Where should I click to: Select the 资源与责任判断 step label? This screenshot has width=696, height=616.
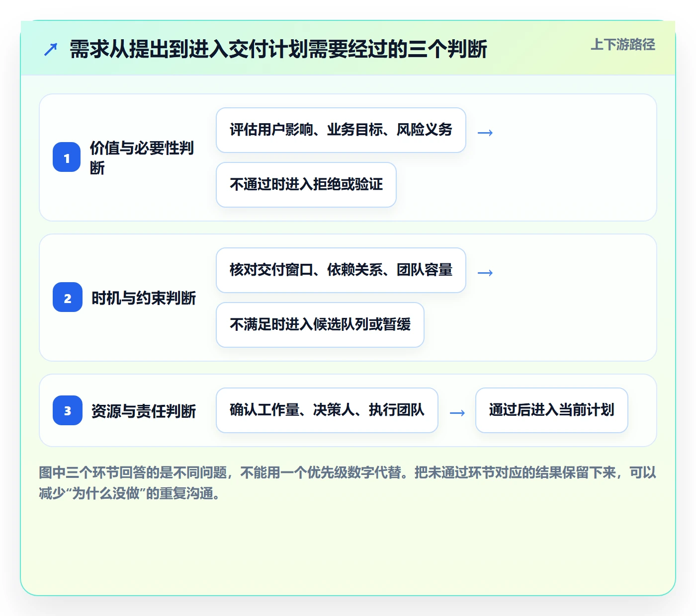tap(144, 411)
